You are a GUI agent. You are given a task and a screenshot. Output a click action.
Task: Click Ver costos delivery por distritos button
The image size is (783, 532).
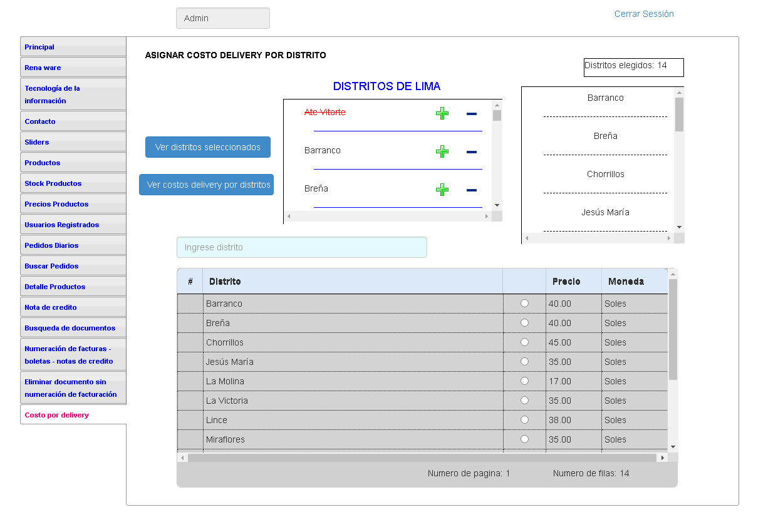click(207, 185)
